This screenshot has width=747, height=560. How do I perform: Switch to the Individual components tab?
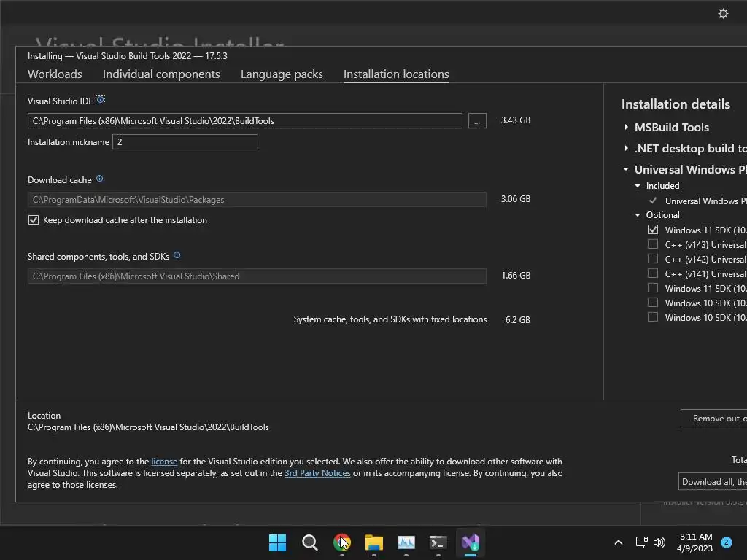161,74
